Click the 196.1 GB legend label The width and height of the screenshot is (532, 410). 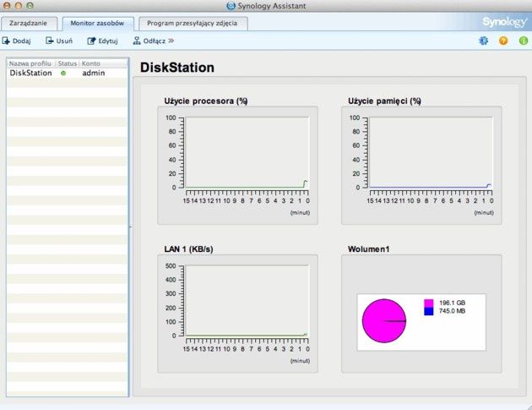pyautogui.click(x=453, y=303)
